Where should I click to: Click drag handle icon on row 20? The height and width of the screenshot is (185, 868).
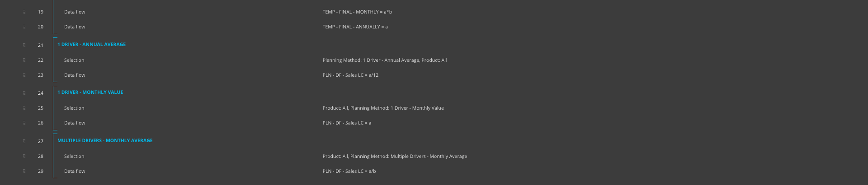click(24, 27)
